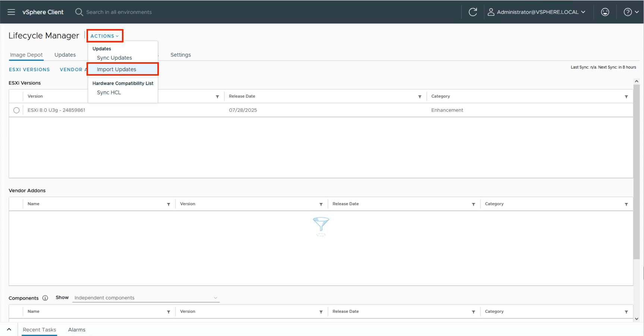Screen dimensions: 644x336
Task: Filter Components by Version column
Action: [321, 312]
